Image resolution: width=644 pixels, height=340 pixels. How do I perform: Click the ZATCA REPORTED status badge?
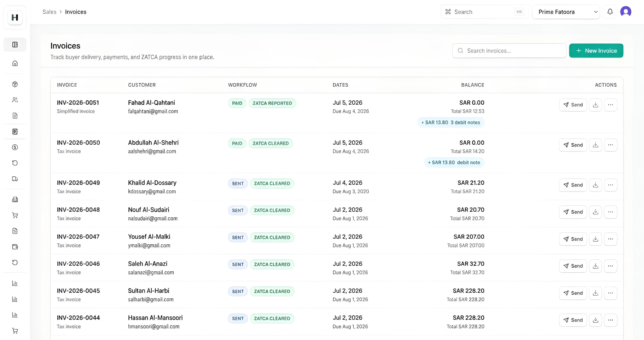(x=272, y=103)
